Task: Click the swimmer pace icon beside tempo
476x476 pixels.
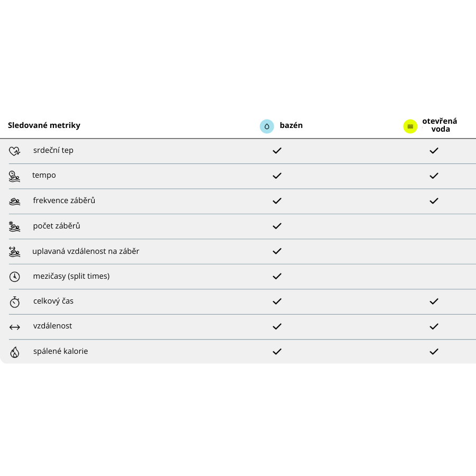Action: point(15,176)
